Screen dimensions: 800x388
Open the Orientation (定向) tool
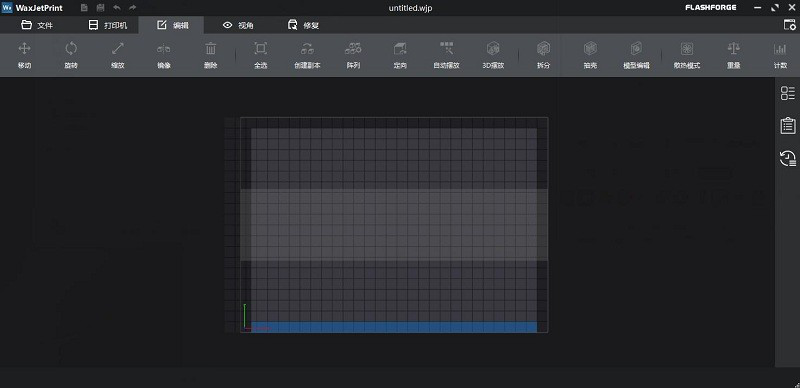pos(400,55)
